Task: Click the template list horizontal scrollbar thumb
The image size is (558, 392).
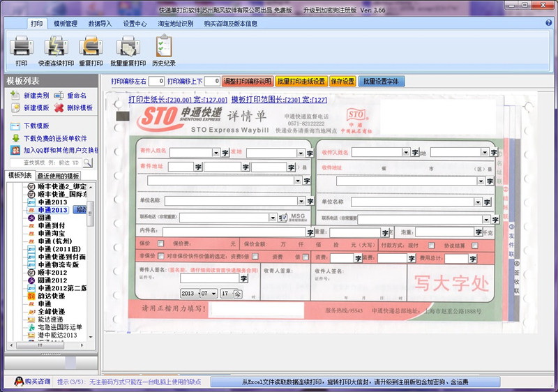Action: [40, 345]
